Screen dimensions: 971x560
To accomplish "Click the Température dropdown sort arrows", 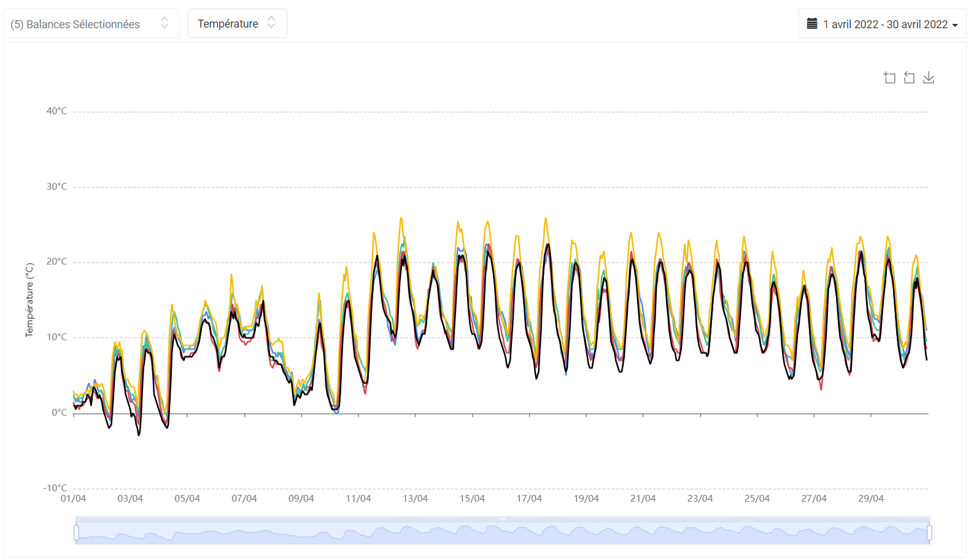I will (x=271, y=23).
